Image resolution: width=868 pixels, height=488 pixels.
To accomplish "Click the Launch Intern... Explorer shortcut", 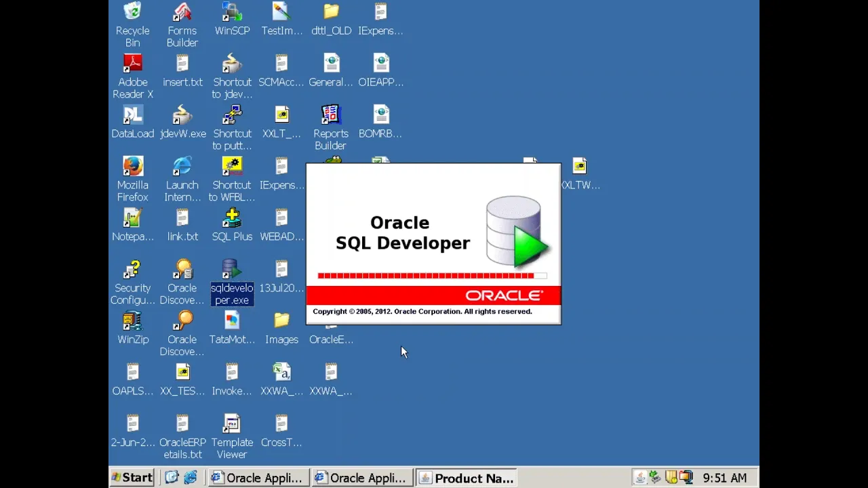I will (x=182, y=180).
